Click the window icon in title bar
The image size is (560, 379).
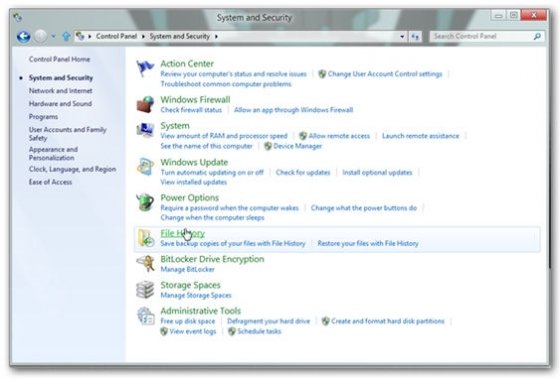18,17
